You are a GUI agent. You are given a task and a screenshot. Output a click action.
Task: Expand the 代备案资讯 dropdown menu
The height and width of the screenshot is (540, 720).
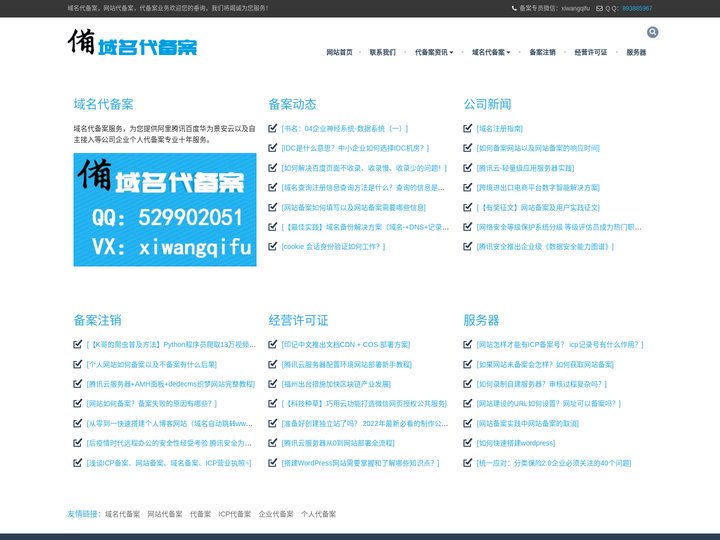click(434, 52)
